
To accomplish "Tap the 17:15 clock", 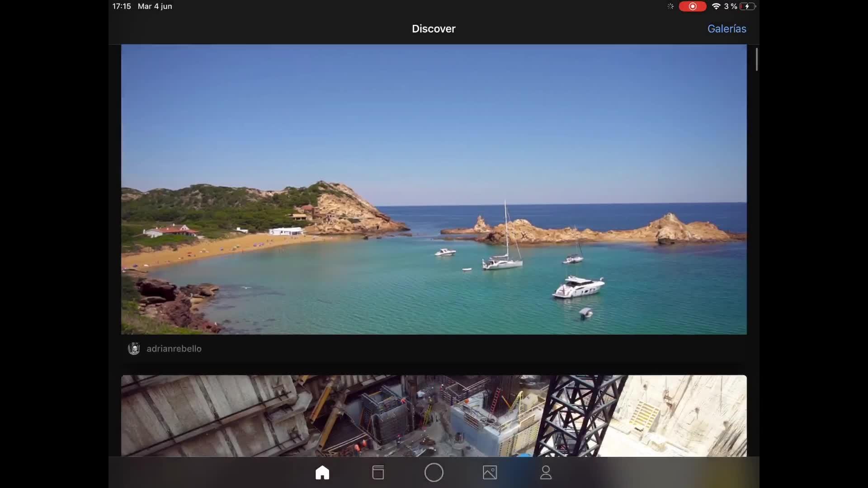I will (122, 6).
